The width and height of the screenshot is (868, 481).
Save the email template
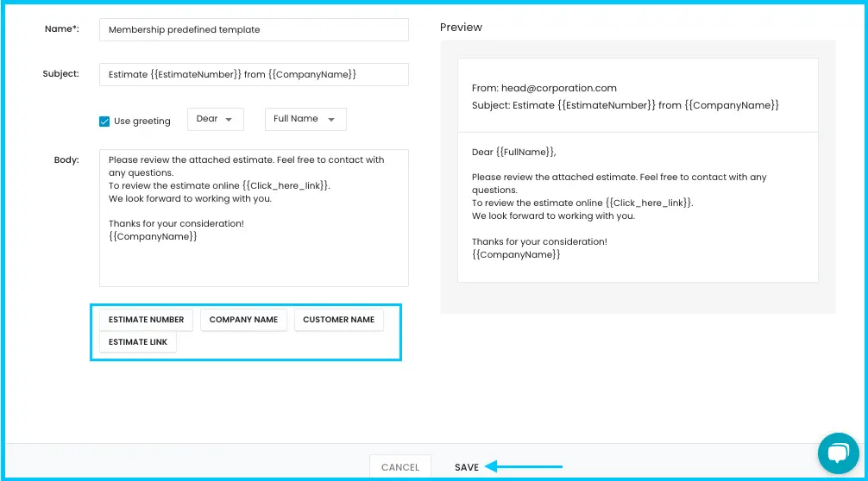point(467,467)
